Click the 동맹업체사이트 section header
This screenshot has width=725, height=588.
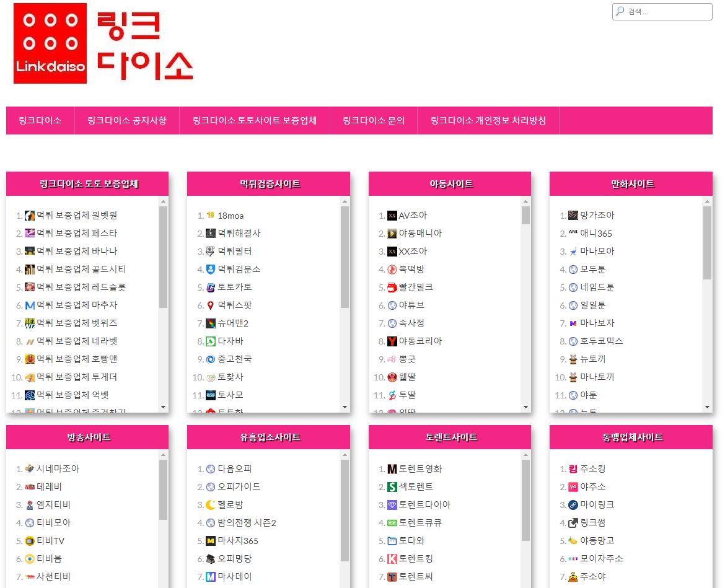pyautogui.click(x=631, y=437)
